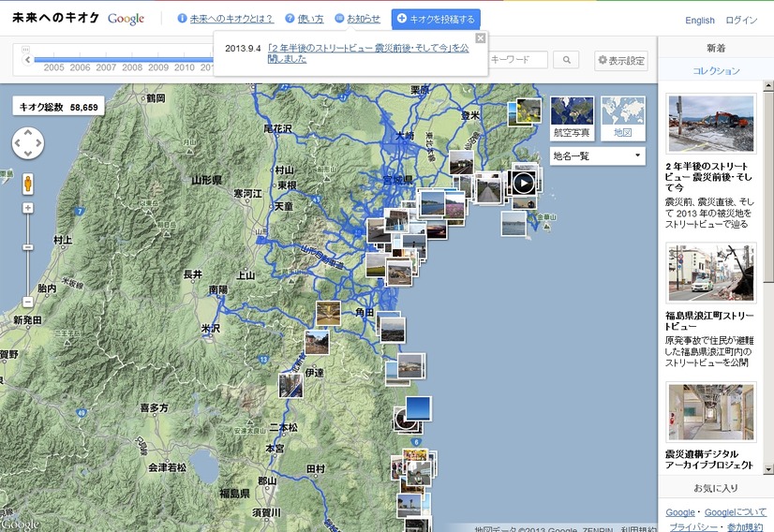Open the blue sky photo marker
774x532 pixels.
[418, 408]
